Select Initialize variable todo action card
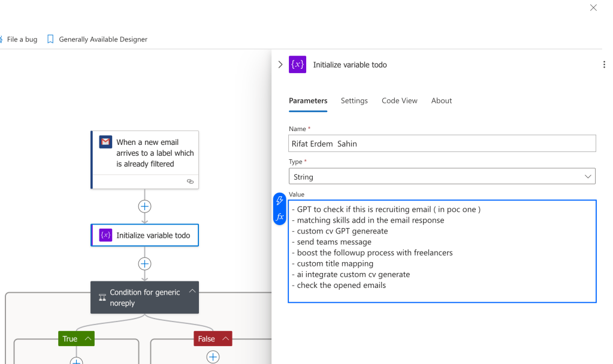The height and width of the screenshot is (364, 613). 144,235
